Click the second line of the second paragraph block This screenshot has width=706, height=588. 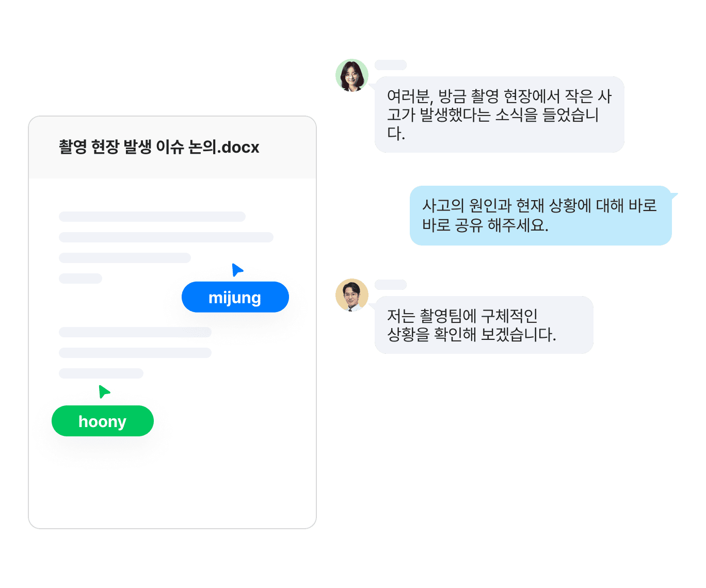135,353
